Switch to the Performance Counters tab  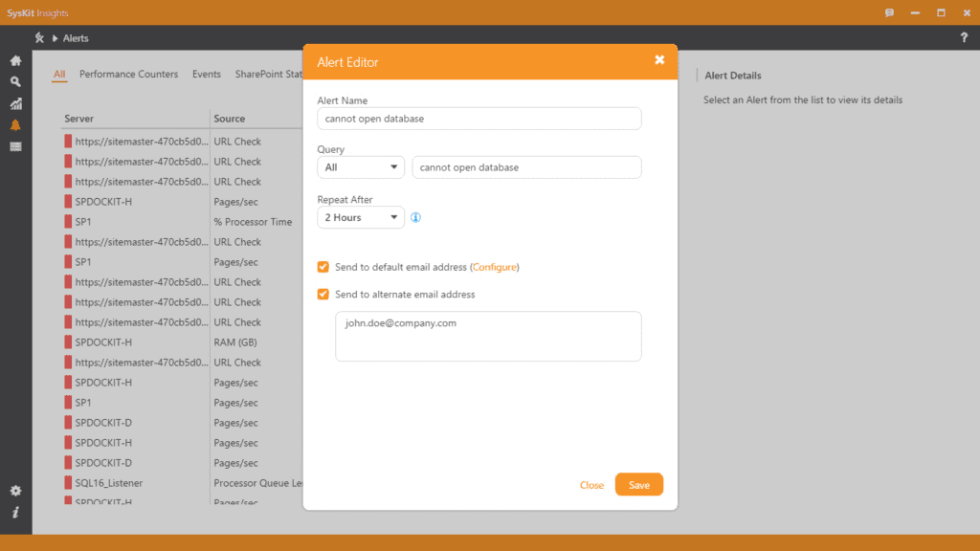pyautogui.click(x=128, y=74)
